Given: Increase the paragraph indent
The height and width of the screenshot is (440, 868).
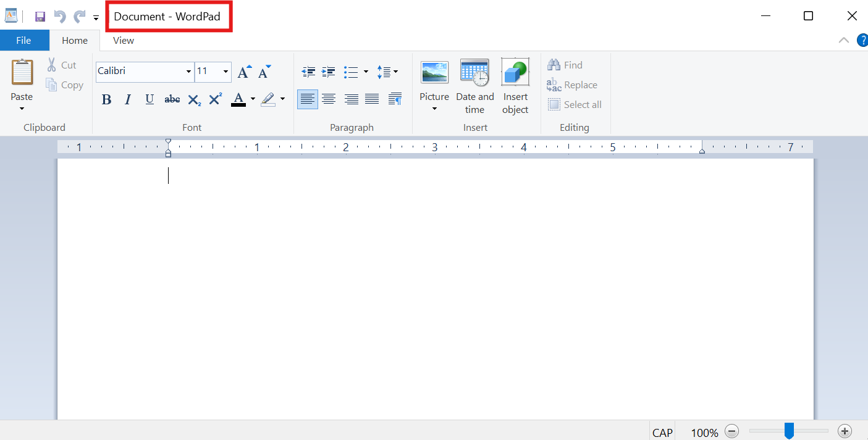Looking at the screenshot, I should click(x=329, y=72).
